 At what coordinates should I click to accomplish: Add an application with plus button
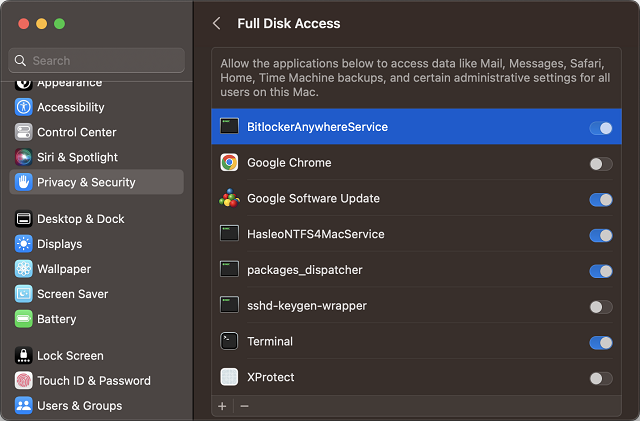(x=222, y=406)
